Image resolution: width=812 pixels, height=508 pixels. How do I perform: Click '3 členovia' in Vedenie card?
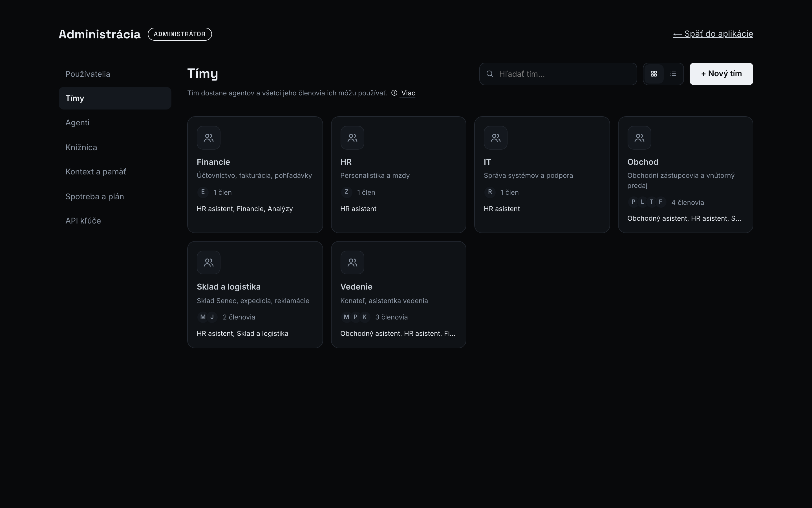(x=391, y=317)
